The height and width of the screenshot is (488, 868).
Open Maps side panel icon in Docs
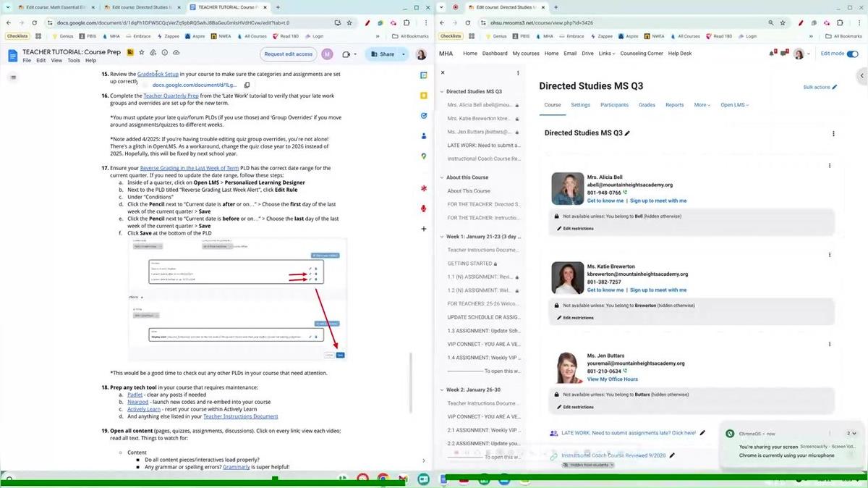click(423, 156)
